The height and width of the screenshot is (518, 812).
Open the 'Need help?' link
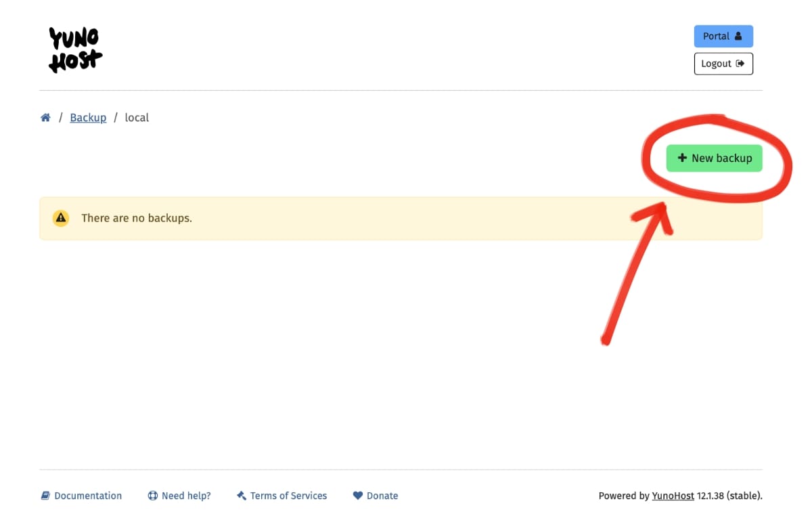186,496
